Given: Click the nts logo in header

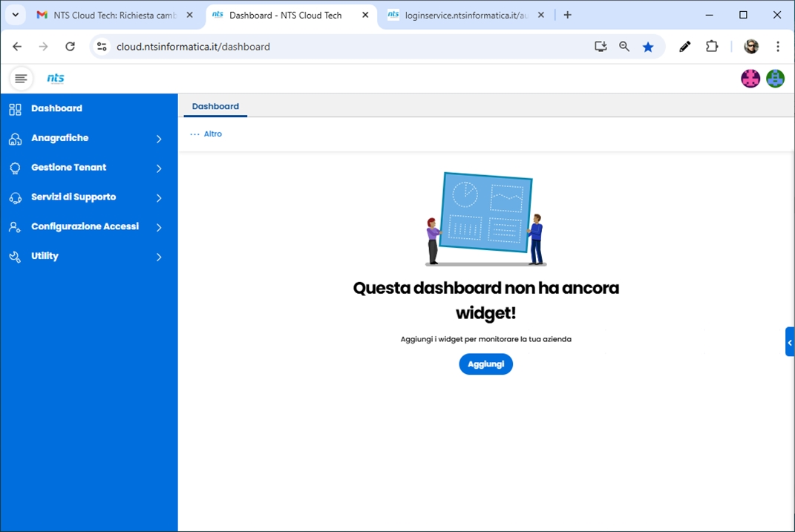Looking at the screenshot, I should pos(56,78).
